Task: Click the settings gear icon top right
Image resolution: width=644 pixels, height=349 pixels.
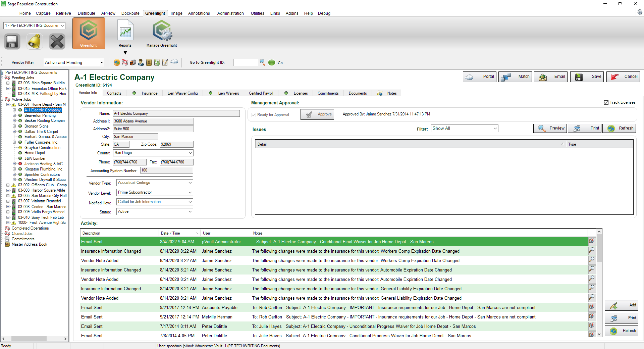Action: tap(640, 12)
